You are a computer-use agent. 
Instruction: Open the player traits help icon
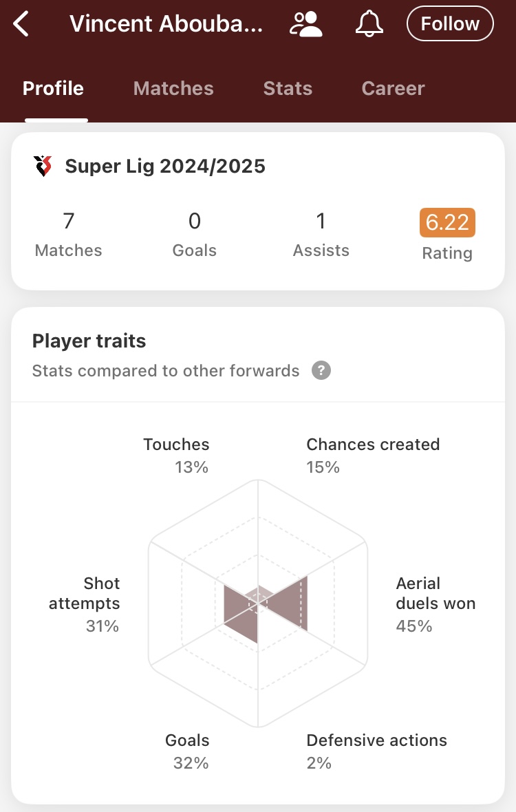[x=321, y=370]
